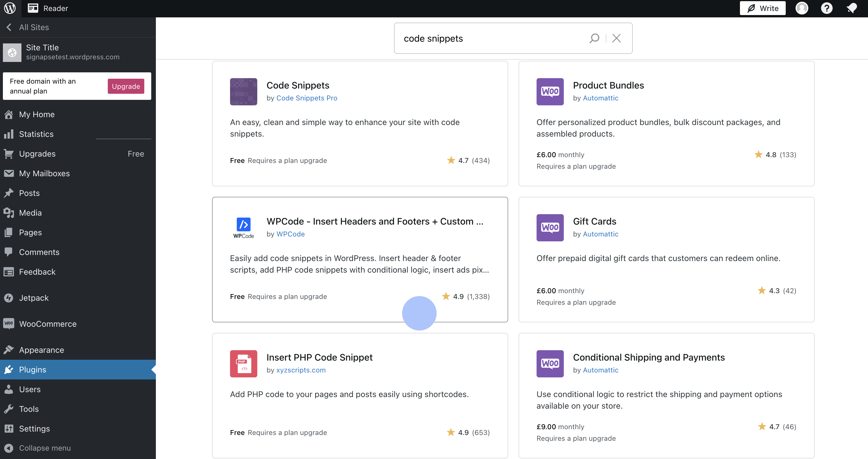
Task: Click the Settings sliders icon
Action: 9,429
